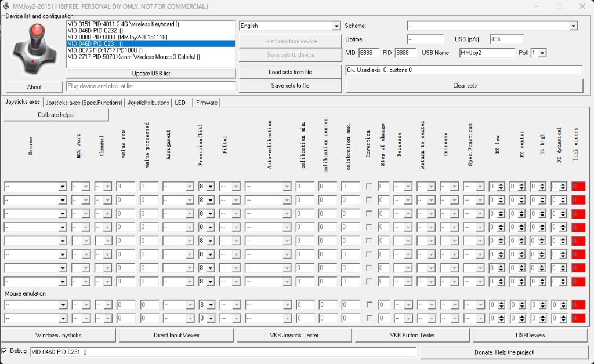
Task: Click the joystick picture above About
Action: click(x=35, y=49)
